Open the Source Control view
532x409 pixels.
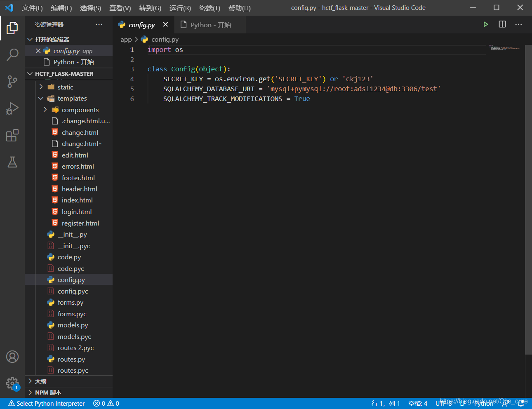[12, 81]
